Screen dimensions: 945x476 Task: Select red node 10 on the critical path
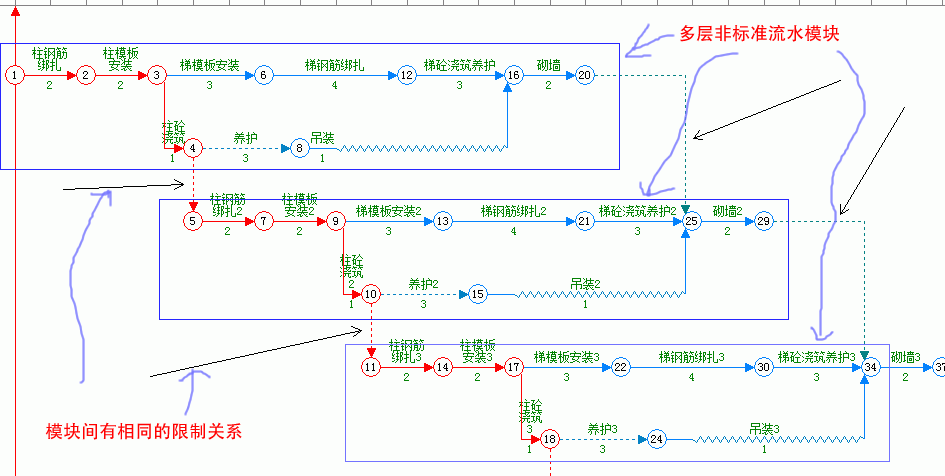click(371, 294)
